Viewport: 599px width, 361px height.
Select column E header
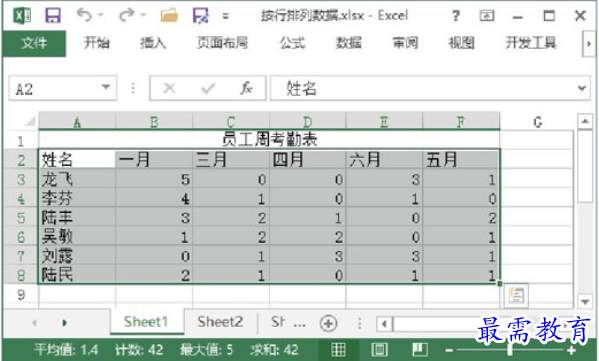384,122
